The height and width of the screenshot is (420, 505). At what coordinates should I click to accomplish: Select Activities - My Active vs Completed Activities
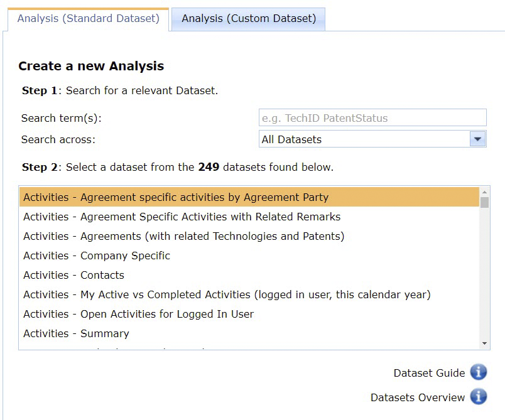(x=227, y=294)
